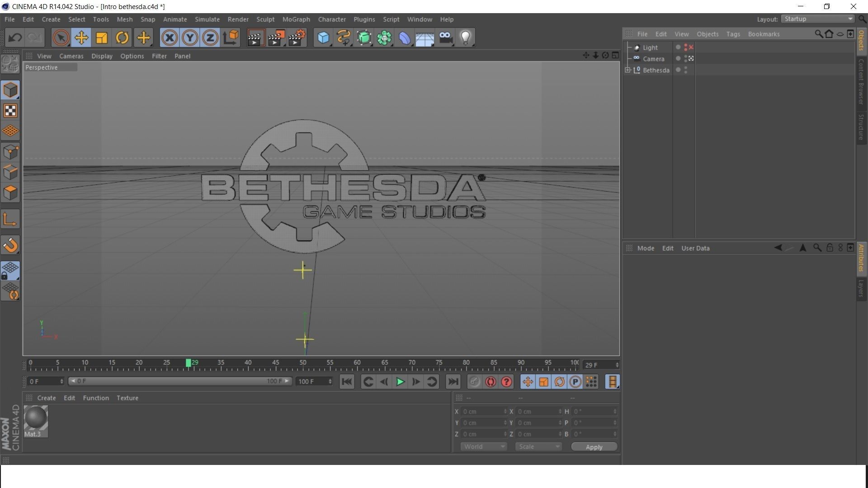The width and height of the screenshot is (868, 488).
Task: Activate the Scale tool
Action: click(x=102, y=38)
